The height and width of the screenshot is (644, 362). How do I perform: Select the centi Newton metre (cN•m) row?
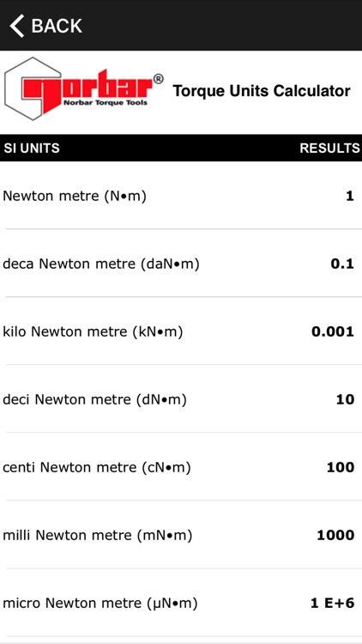coord(181,467)
